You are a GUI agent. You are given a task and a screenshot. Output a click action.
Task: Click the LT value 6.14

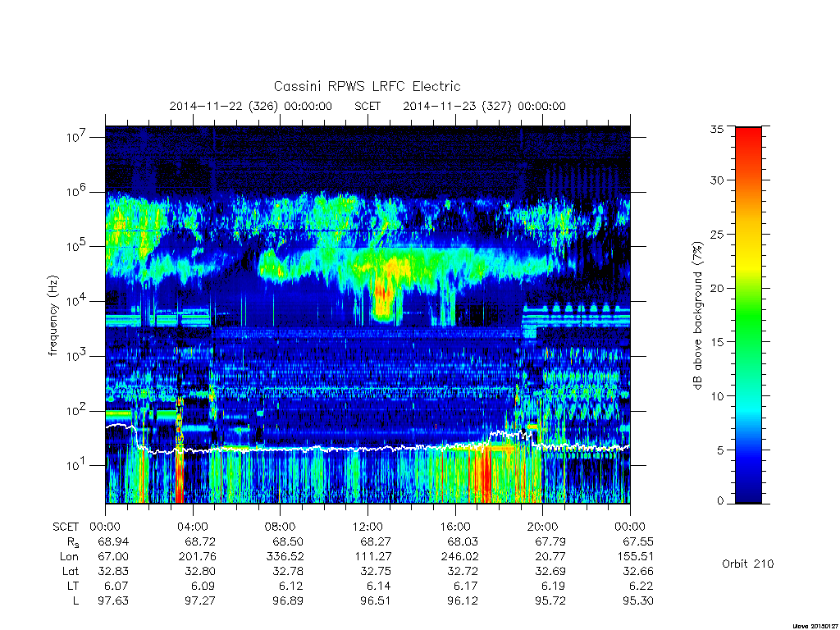click(x=379, y=586)
